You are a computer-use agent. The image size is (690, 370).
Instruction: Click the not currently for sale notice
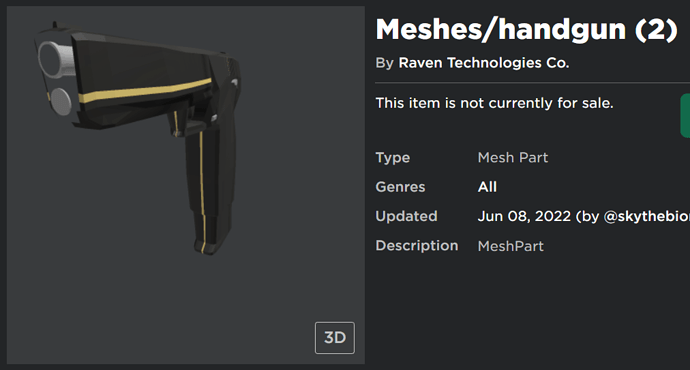coord(494,103)
